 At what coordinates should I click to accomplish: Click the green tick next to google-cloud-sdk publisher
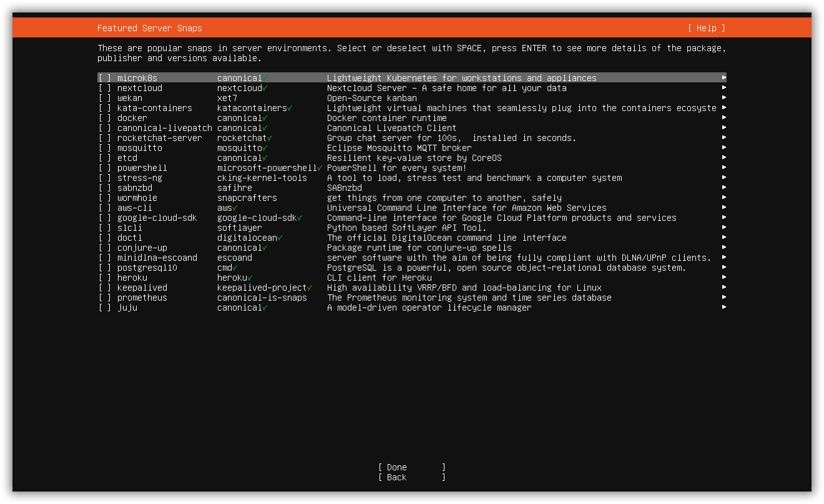pos(300,218)
